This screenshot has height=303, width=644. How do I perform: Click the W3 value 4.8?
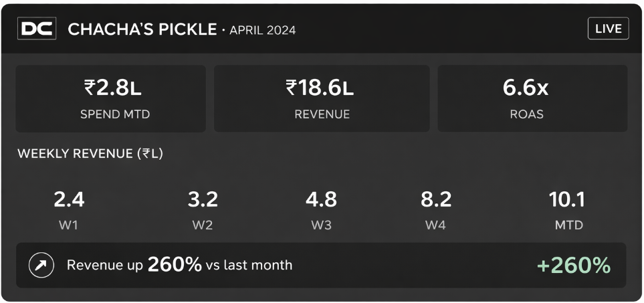(x=321, y=199)
